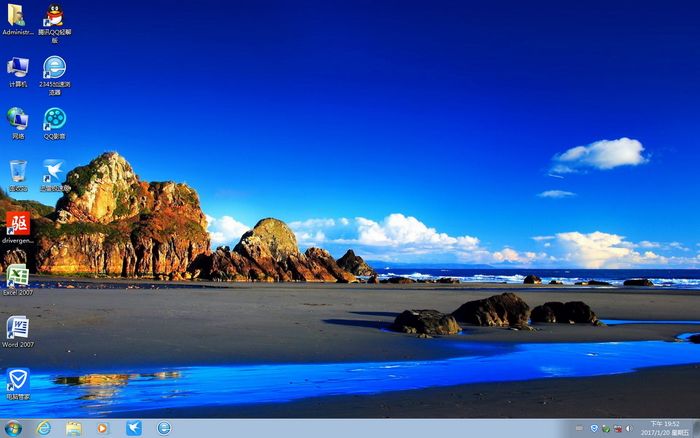Screen dimensions: 700x438
Task: Open the Administrator folder on desktop
Action: (17, 16)
